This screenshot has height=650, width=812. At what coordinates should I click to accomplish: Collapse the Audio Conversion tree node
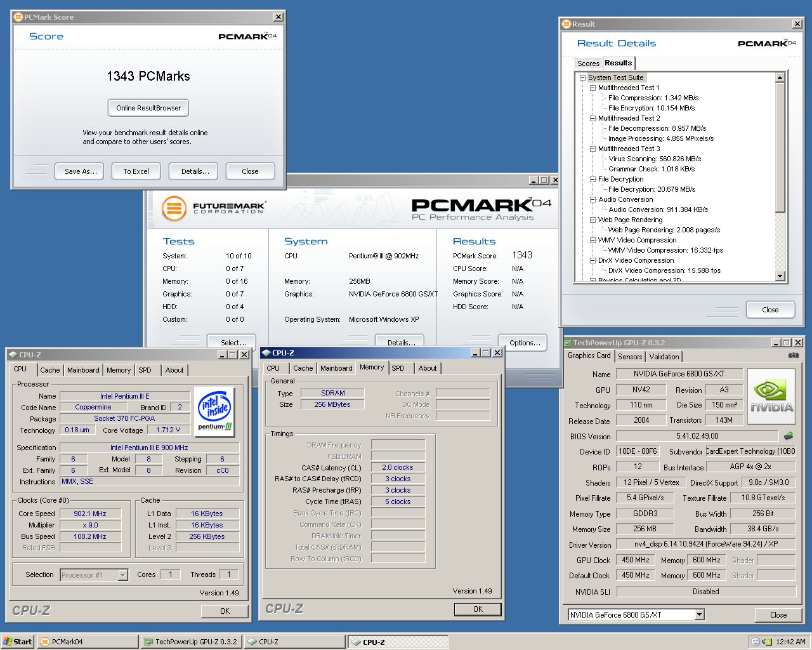pyautogui.click(x=593, y=199)
